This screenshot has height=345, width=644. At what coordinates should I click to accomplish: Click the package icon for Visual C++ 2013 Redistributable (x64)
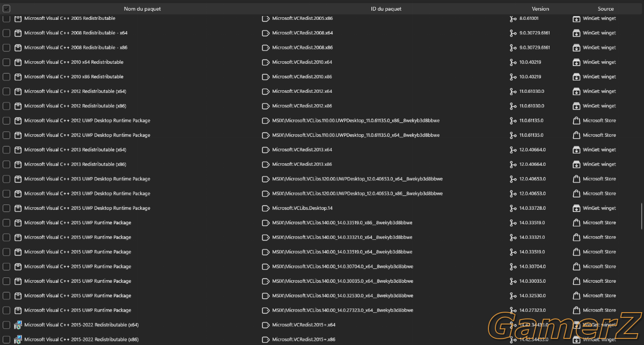point(18,150)
